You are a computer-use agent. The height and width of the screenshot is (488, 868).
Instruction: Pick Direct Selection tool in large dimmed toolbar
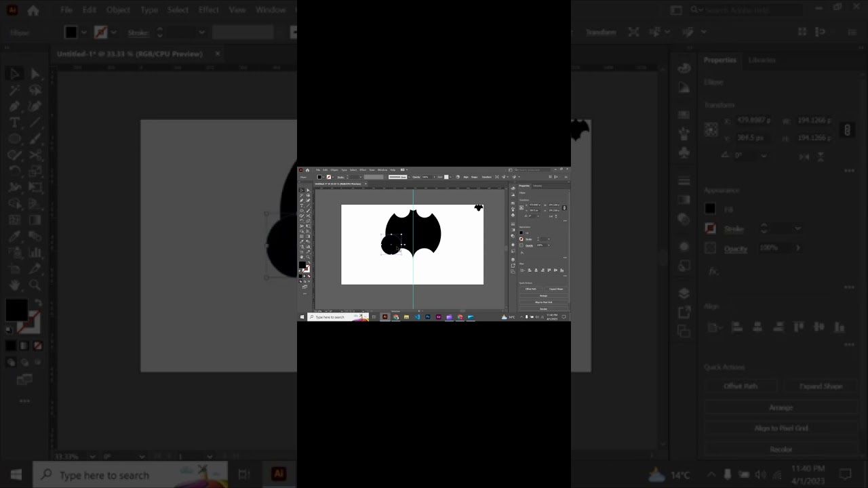coord(35,73)
